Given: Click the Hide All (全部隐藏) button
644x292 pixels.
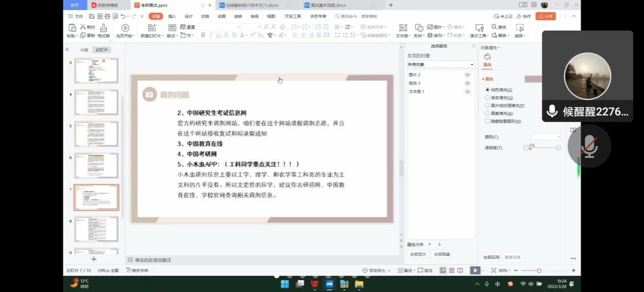Looking at the screenshot, I should tap(442, 254).
